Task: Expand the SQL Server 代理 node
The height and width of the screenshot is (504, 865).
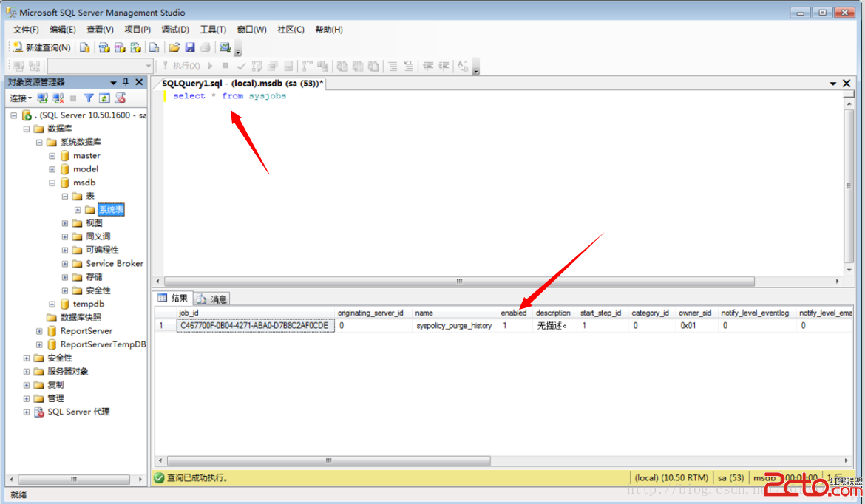Action: click(x=27, y=412)
